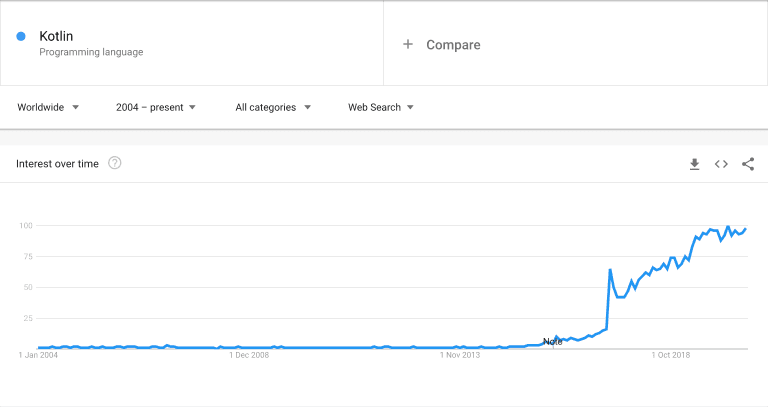The height and width of the screenshot is (407, 768).
Task: Click the 1 Dec 2008 axis label
Action: (249, 354)
